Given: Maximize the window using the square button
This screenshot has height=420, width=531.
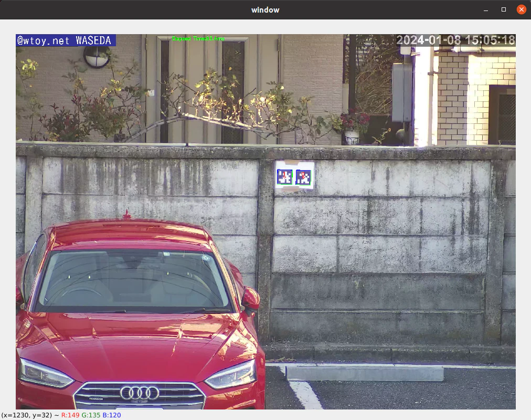Looking at the screenshot, I should tap(504, 9).
